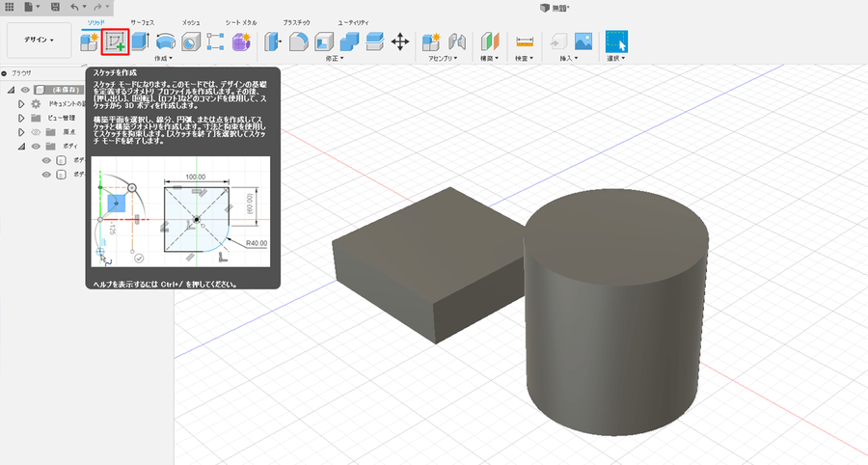Screen dimensions: 868x465
Task: Start the Create Sketch tool
Action: (x=115, y=42)
